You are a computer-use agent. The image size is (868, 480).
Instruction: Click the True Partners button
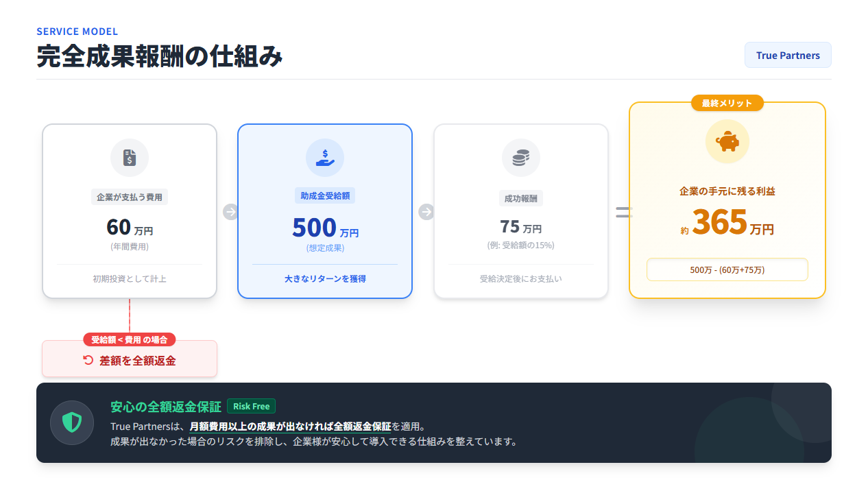click(788, 55)
